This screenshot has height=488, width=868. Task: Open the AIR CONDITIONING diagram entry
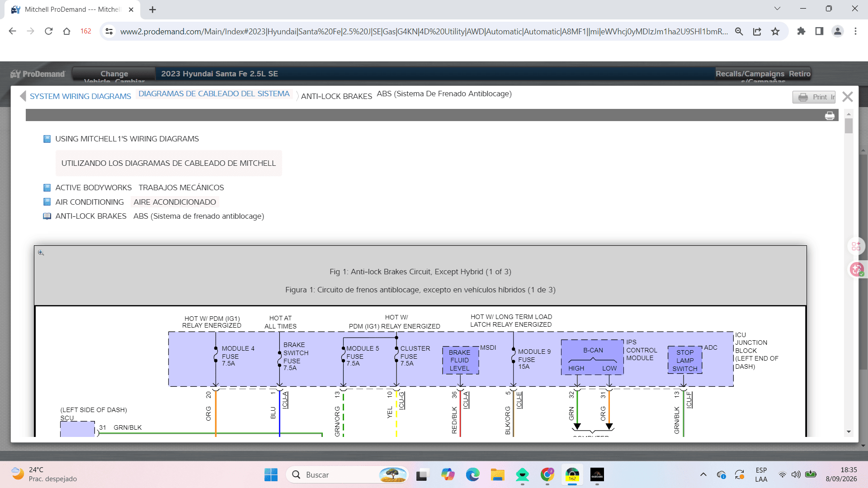(90, 202)
